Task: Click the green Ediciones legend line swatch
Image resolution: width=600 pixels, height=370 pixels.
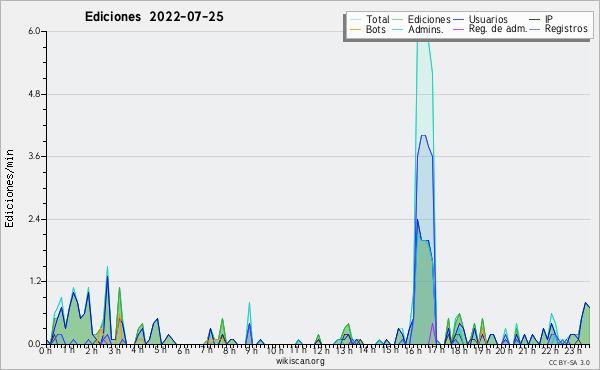Action: 398,20
